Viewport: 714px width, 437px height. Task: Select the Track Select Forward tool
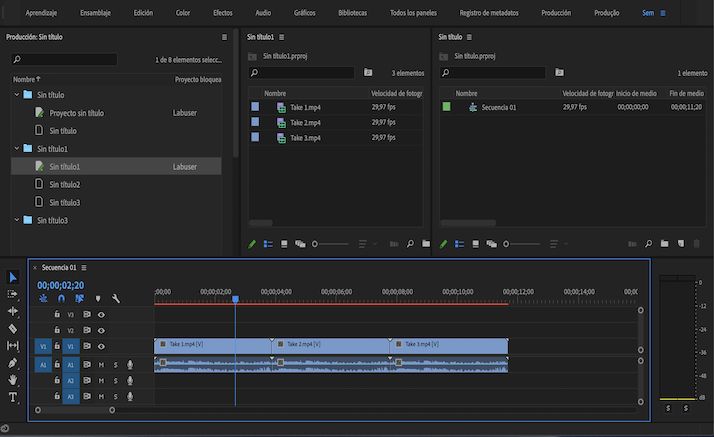click(13, 294)
